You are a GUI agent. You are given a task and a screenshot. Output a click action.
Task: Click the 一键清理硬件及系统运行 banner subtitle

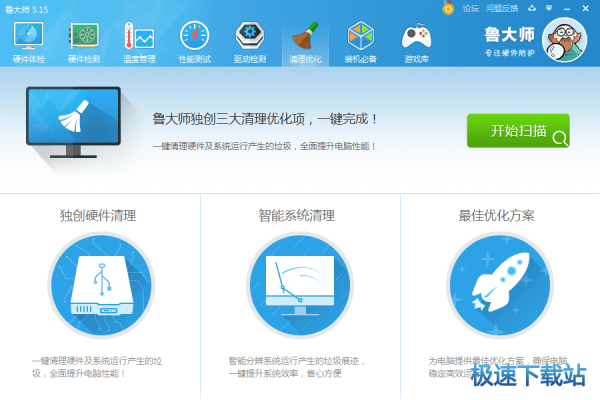(x=264, y=146)
